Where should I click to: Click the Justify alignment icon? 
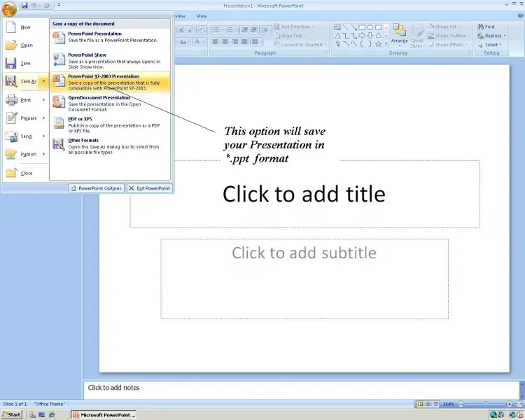point(245,42)
